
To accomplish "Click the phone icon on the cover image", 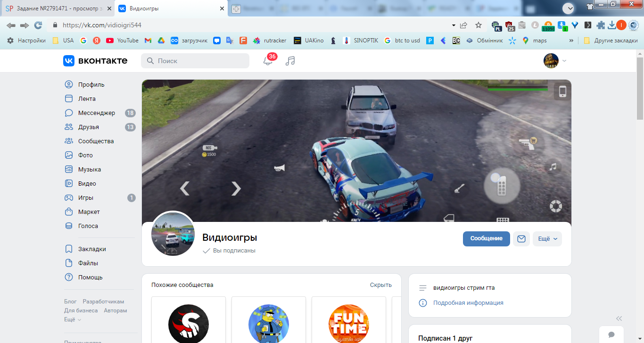I will [x=562, y=91].
